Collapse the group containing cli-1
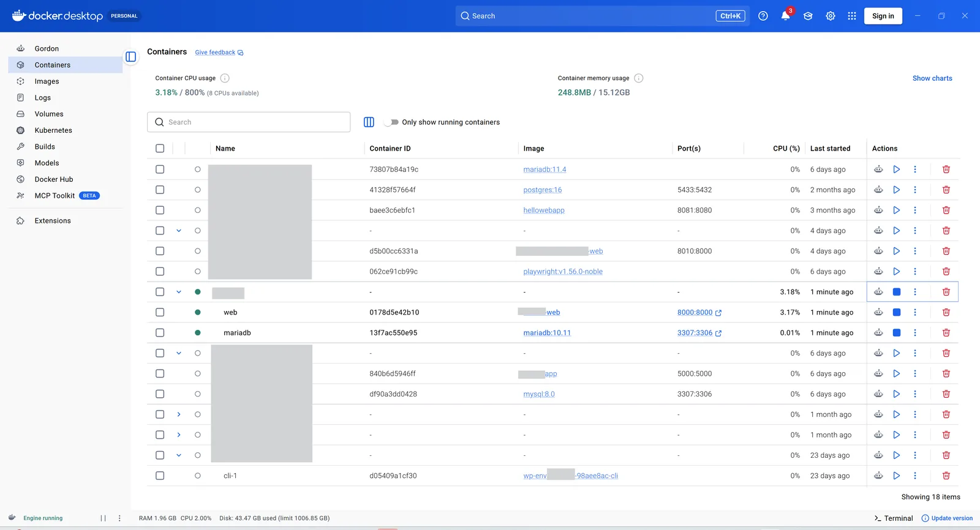Screen dimensions: 980x530 tap(179, 455)
